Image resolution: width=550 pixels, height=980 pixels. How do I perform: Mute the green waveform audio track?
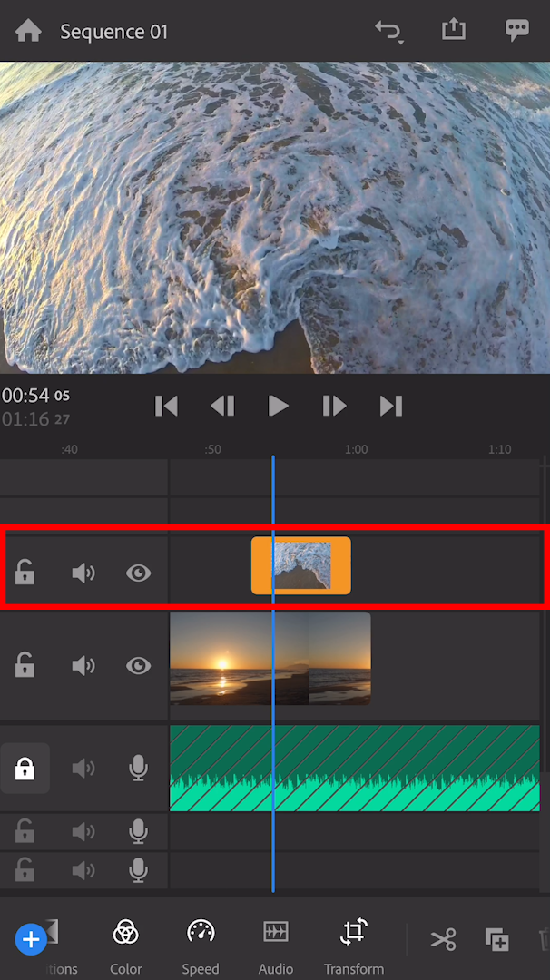coord(83,769)
